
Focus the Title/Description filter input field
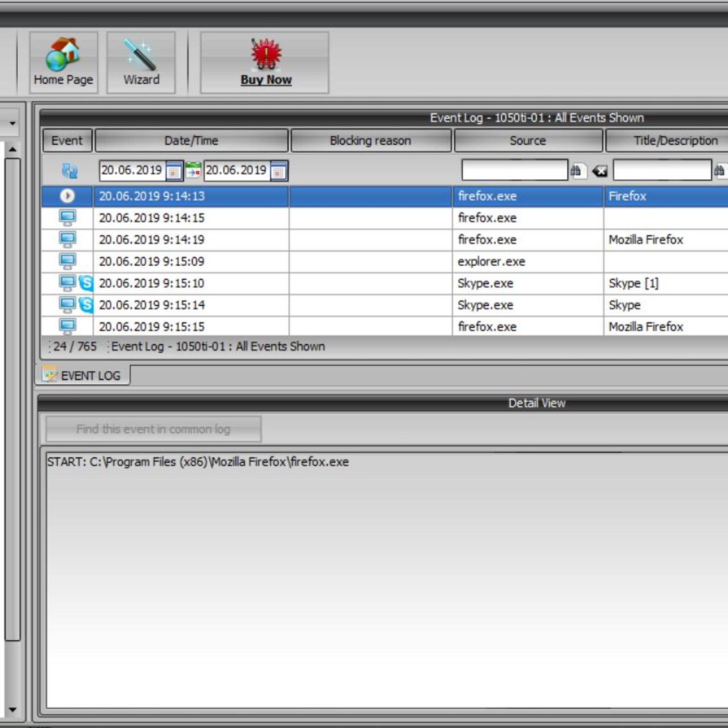pos(662,170)
